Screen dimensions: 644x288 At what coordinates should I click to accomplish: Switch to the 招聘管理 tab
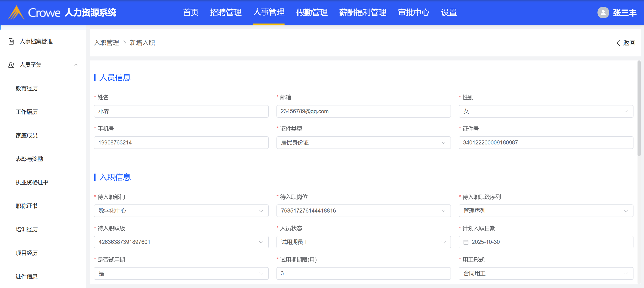pyautogui.click(x=225, y=13)
